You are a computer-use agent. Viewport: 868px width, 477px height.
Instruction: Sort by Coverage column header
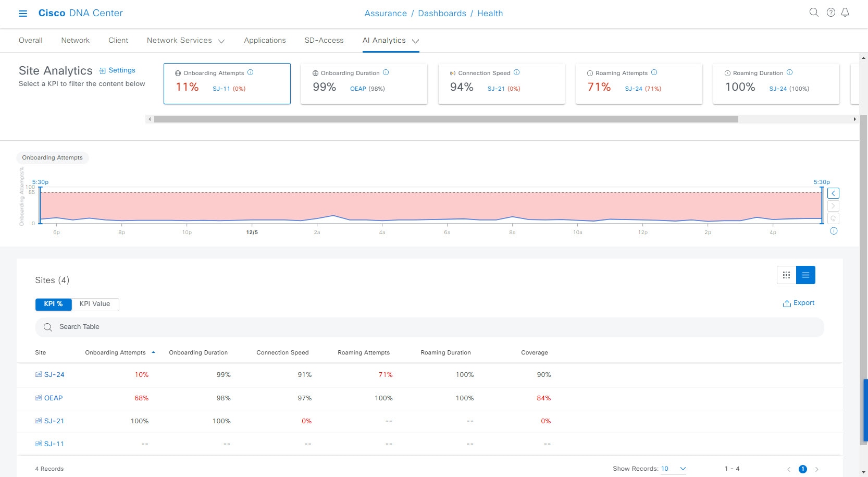(x=535, y=352)
